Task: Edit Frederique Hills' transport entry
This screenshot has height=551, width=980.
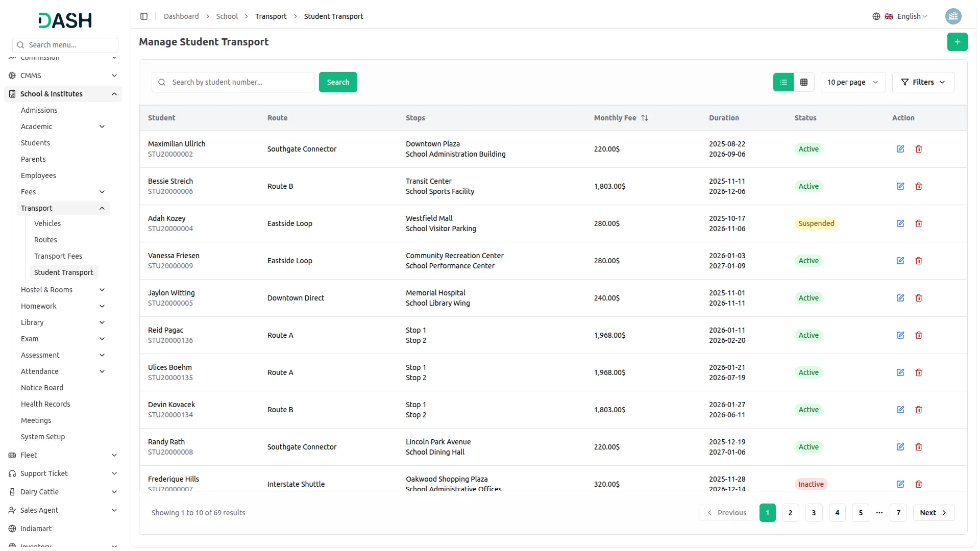Action: 900,484
